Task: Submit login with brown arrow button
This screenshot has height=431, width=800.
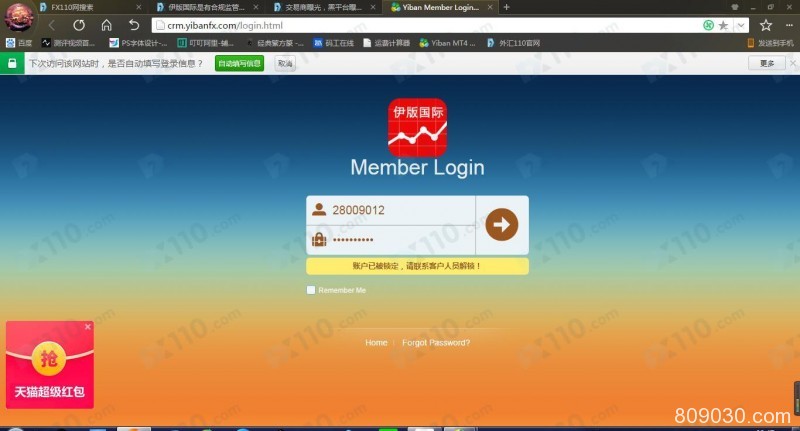Action: (x=502, y=224)
